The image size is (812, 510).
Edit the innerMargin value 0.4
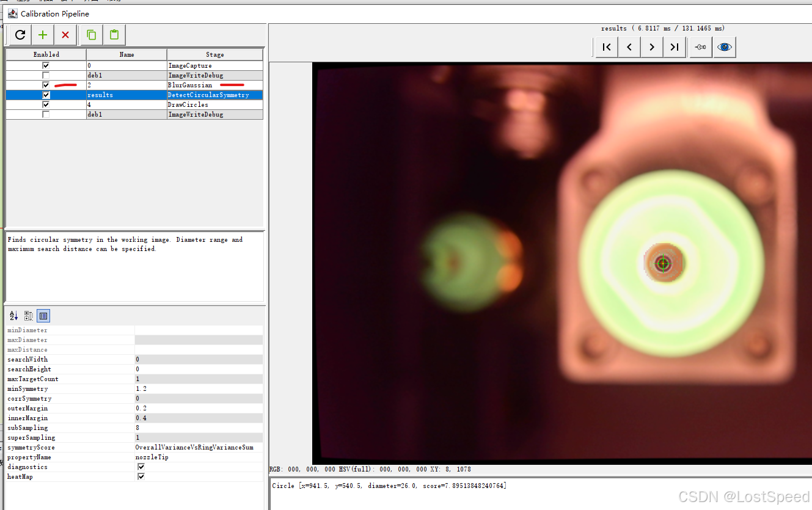(199, 418)
